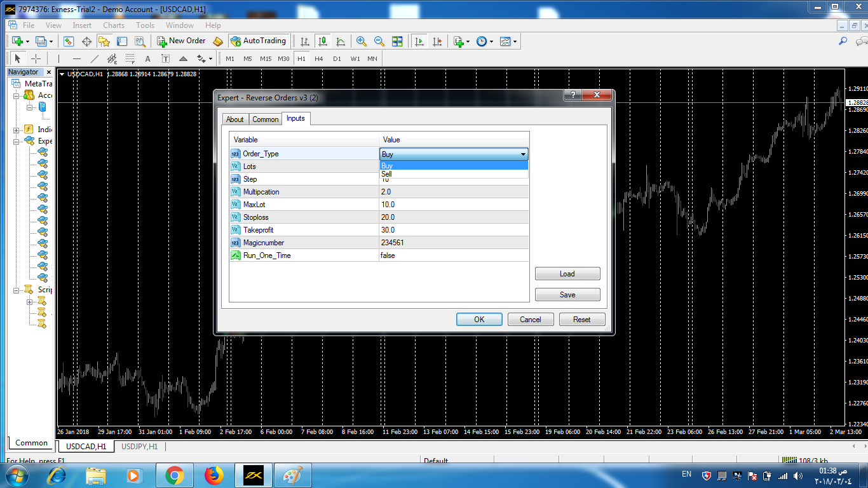The image size is (868, 488).
Task: Select the Vertical Line drawing tool
Action: [x=58, y=58]
